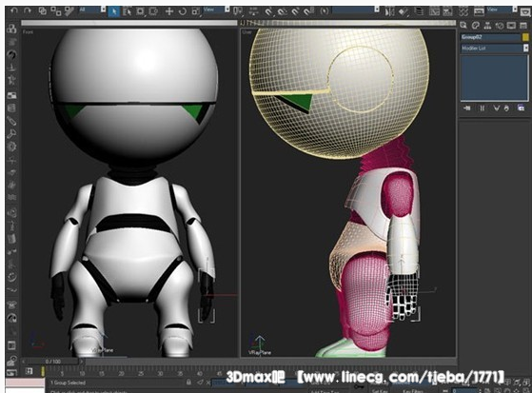Screen dimensions: 532x393
Task: Open the Layer Manager
Action: pyautogui.click(x=420, y=11)
